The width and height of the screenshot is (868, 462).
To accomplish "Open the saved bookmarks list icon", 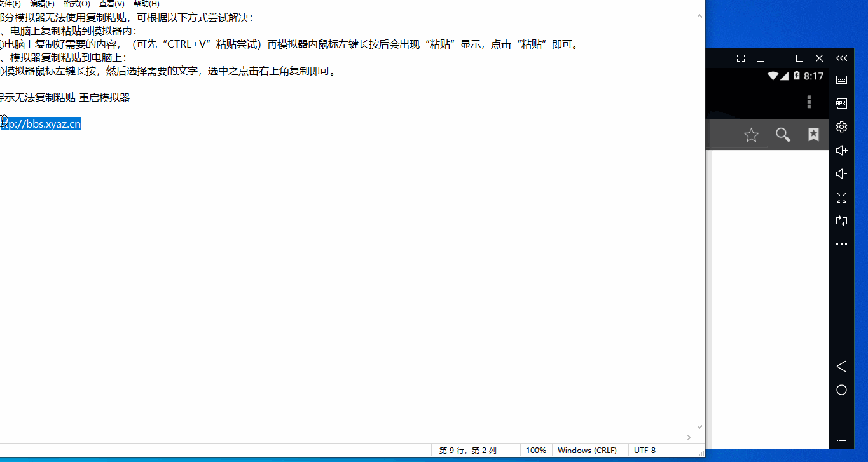I will 813,135.
